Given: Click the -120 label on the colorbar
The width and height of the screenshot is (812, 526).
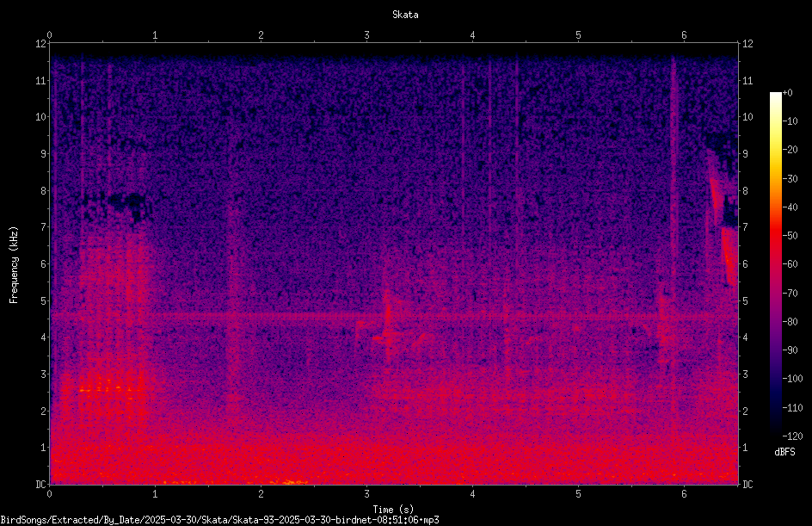Looking at the screenshot, I should pos(792,436).
